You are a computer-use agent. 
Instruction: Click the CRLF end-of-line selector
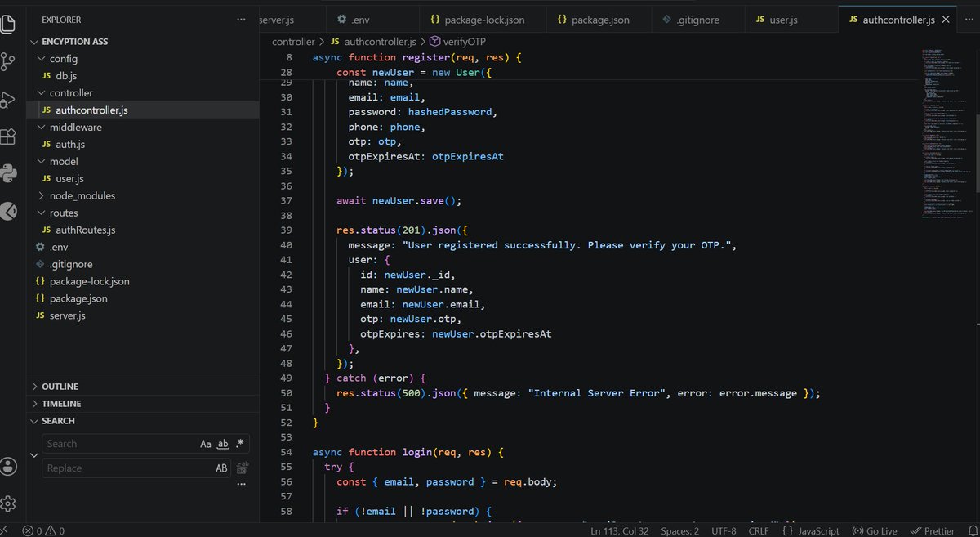[x=759, y=530]
